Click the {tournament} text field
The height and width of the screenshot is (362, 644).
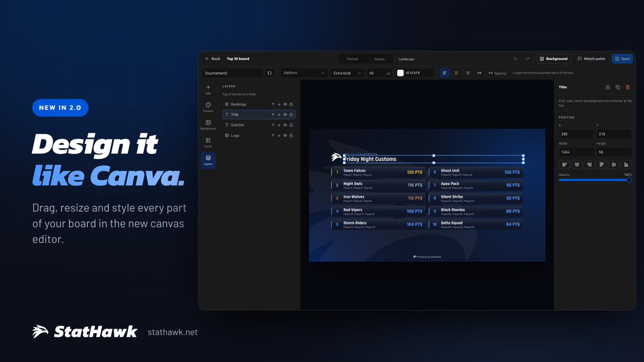(x=232, y=73)
